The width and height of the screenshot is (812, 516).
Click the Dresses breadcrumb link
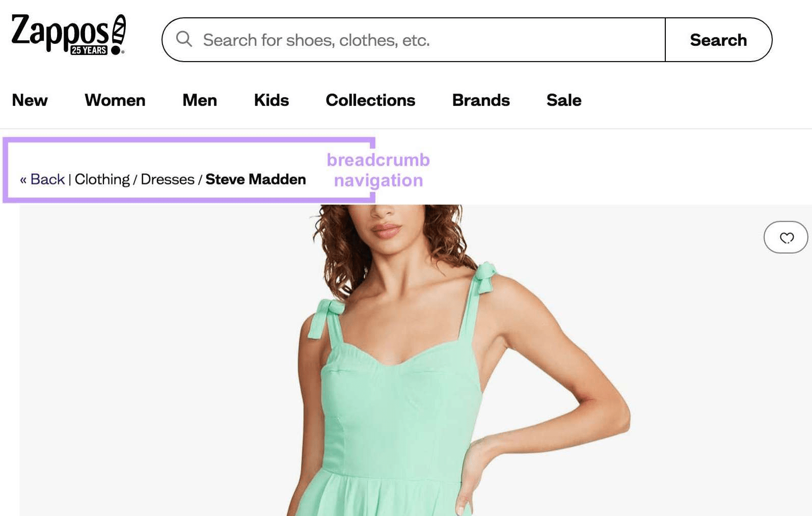[x=168, y=179]
